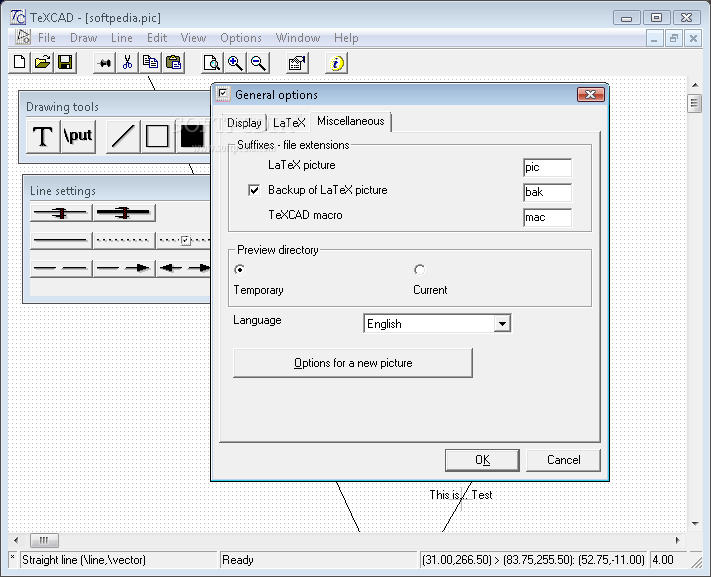711x577 pixels.
Task: Click the yellow info icon
Action: (x=336, y=63)
